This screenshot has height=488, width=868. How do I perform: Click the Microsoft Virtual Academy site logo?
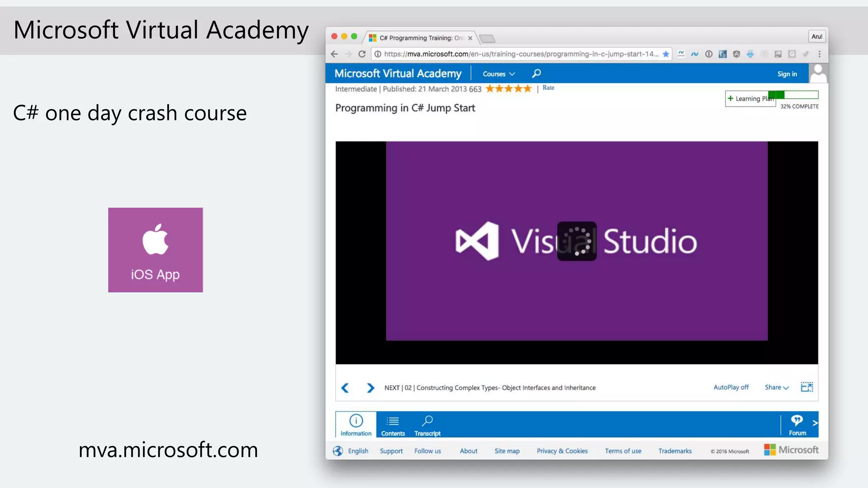click(x=398, y=74)
